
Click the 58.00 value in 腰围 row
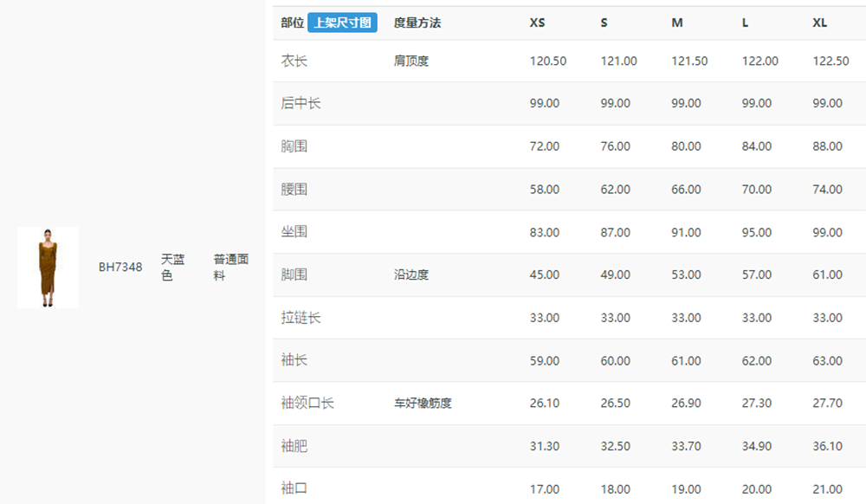pyautogui.click(x=545, y=190)
